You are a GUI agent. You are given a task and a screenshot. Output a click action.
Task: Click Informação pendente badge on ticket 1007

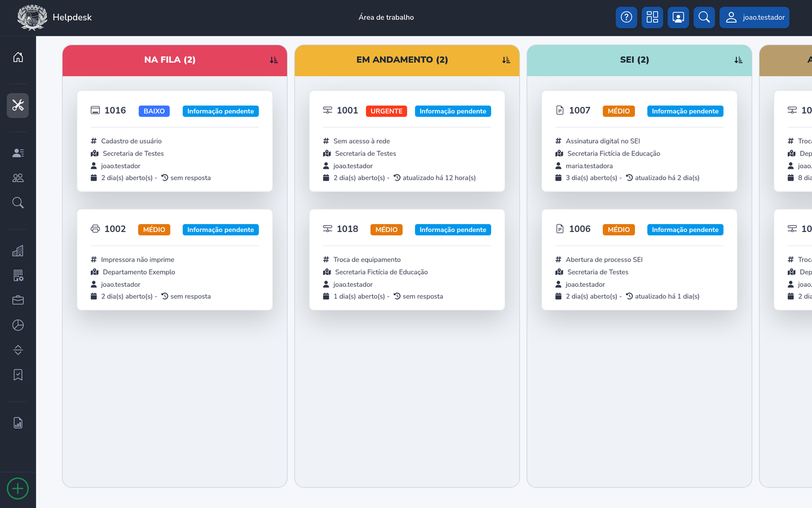[x=685, y=111]
